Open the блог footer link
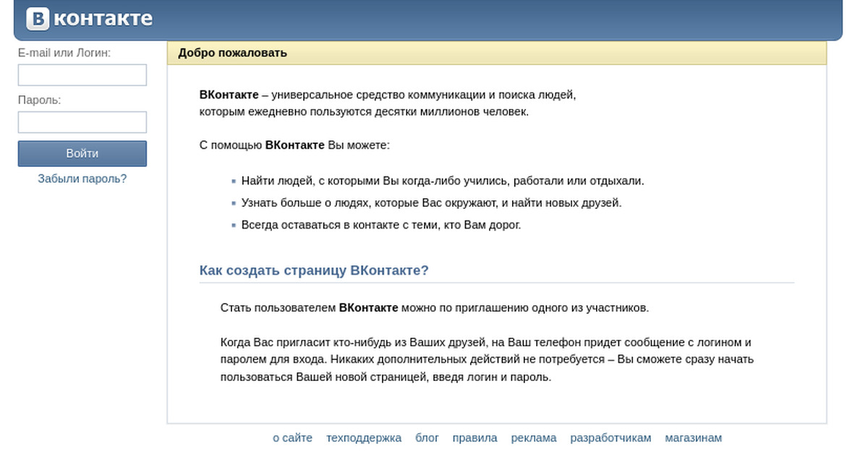Viewport: 868px width, 454px height. click(427, 438)
